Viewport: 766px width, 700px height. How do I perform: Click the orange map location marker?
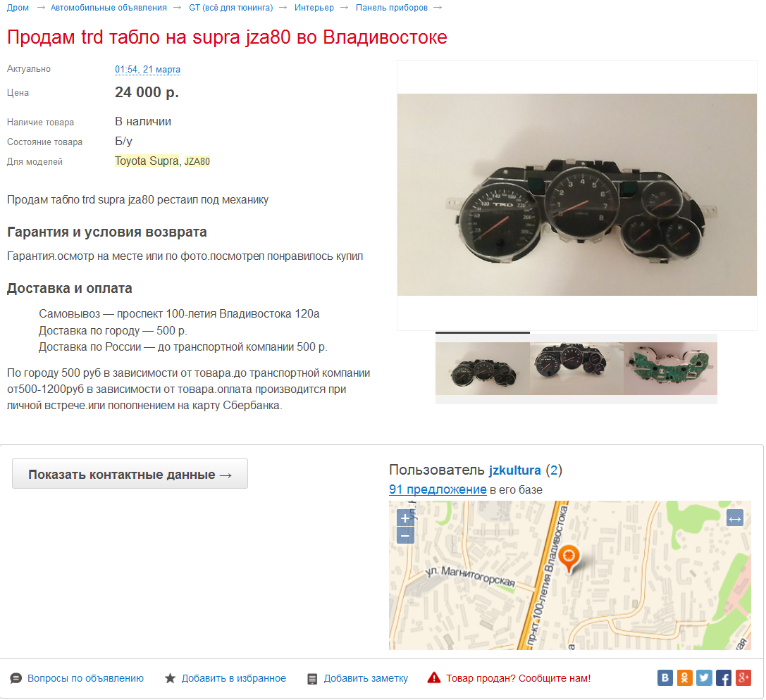click(569, 558)
